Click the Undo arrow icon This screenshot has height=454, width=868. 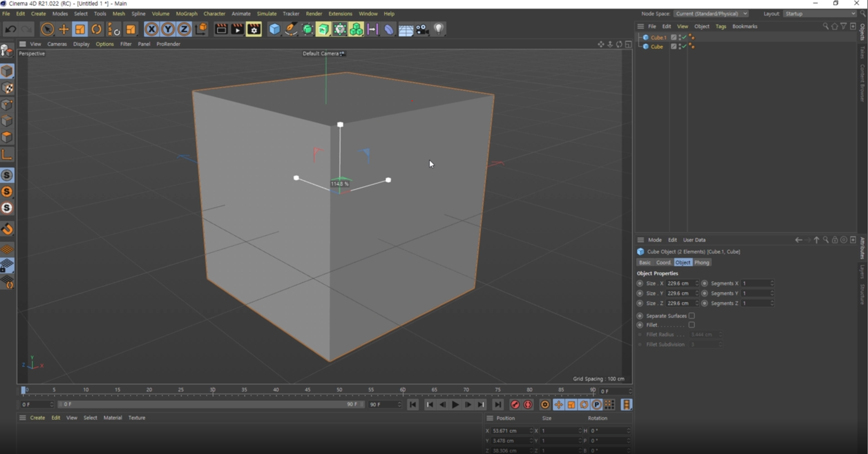10,30
